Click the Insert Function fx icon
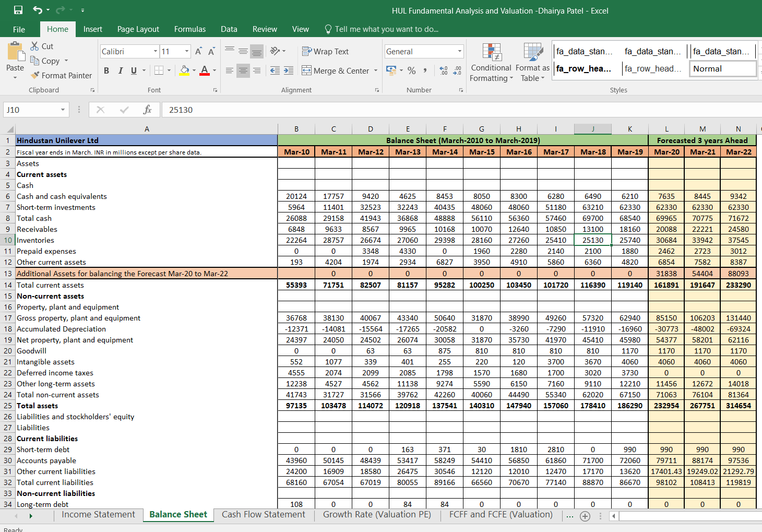 click(147, 110)
